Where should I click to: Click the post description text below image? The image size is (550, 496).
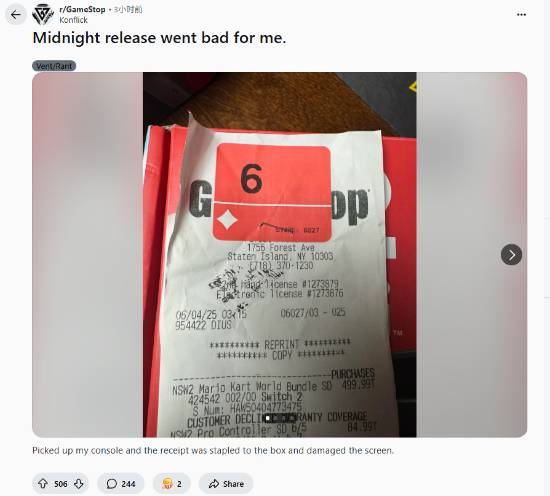point(213,450)
